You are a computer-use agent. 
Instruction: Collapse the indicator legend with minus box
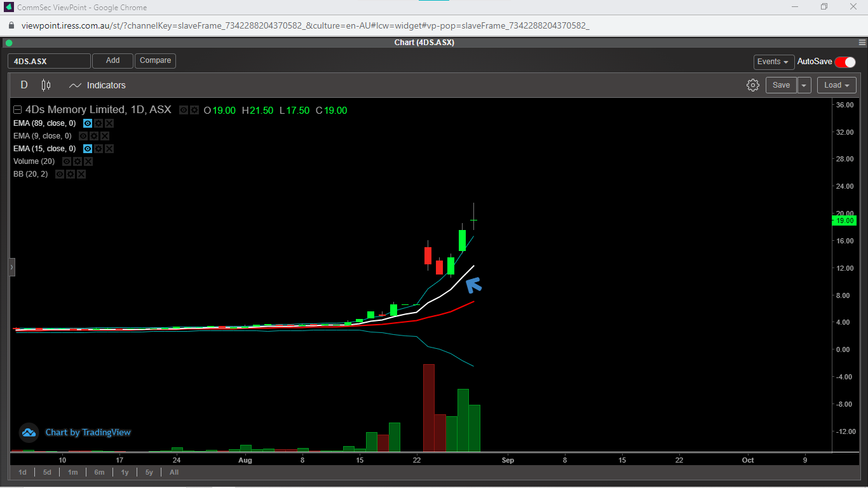pyautogui.click(x=18, y=110)
